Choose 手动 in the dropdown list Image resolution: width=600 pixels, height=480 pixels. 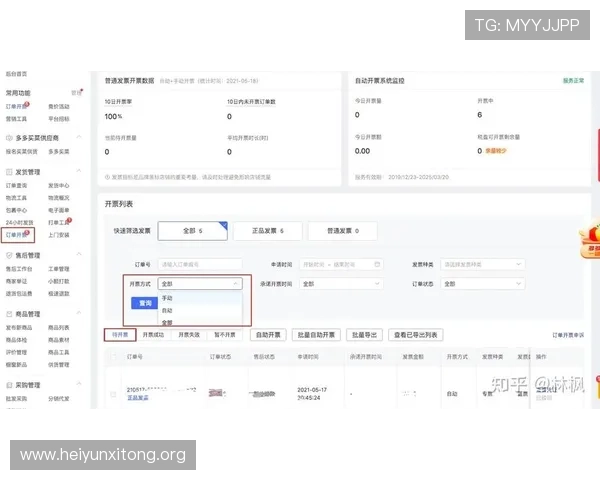200,298
